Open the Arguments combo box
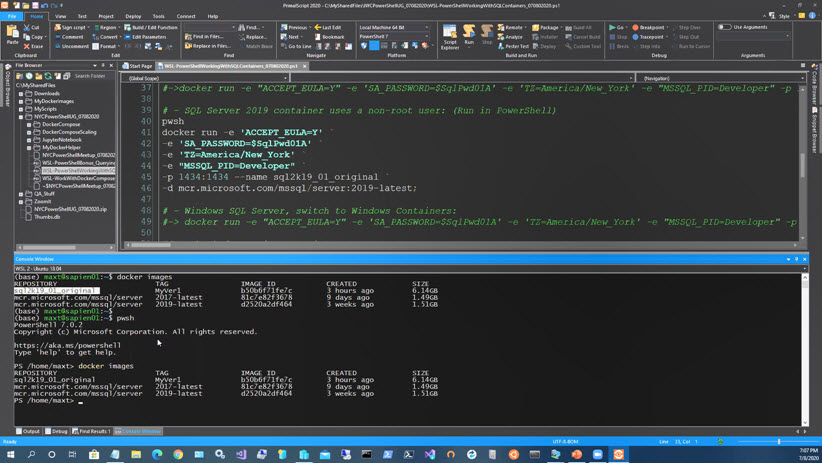Screen dimensions: 822x463 click(x=753, y=37)
